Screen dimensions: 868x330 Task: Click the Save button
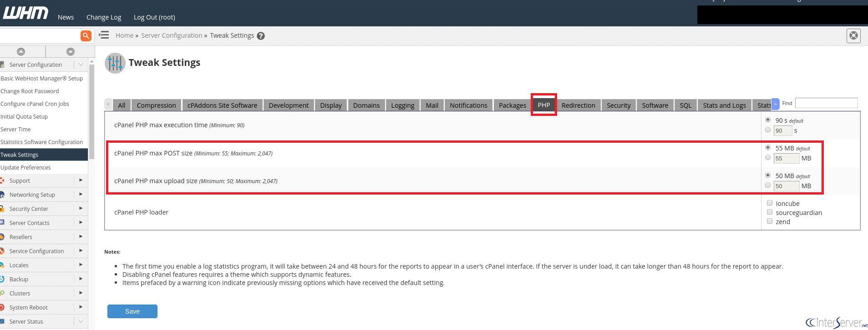pos(132,311)
